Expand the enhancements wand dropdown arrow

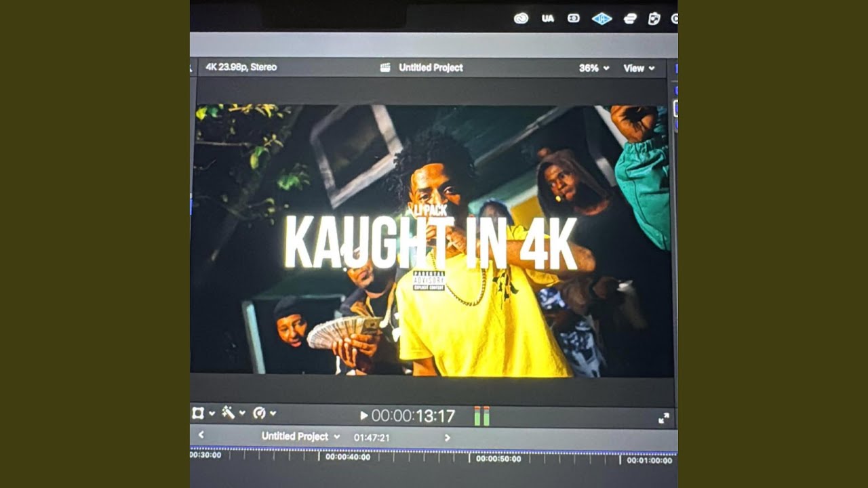(242, 413)
